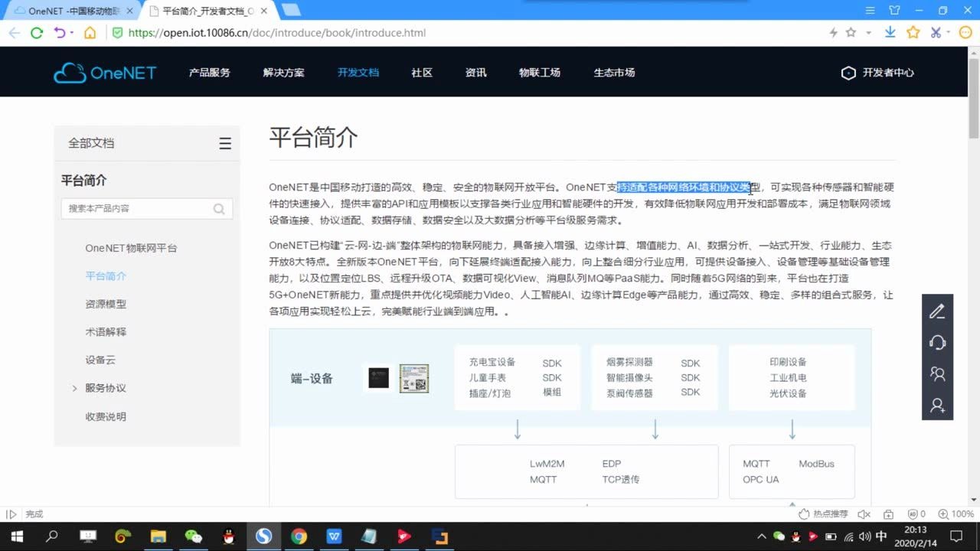Mute sound via status bar speaker icon
Screen dimensions: 980x551
[864, 514]
